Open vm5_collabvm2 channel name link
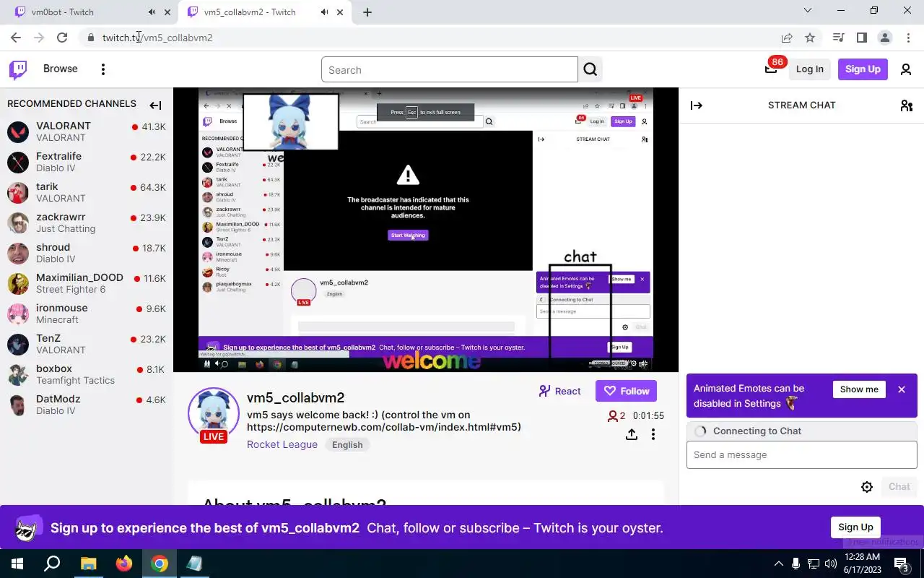This screenshot has height=578, width=924. [295, 397]
